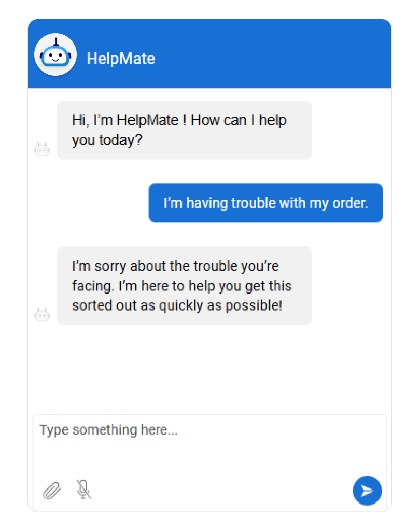Click the "I'm sorry about the trouble" reply bubble

point(184,286)
